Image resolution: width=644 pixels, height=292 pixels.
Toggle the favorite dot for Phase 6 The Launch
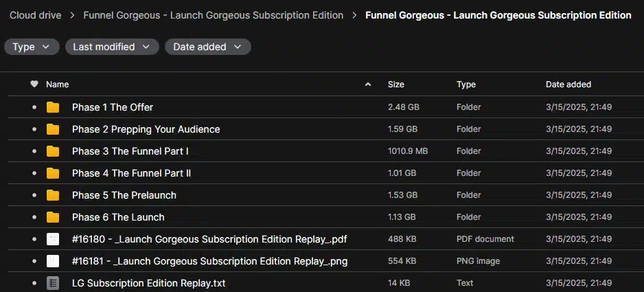click(34, 217)
